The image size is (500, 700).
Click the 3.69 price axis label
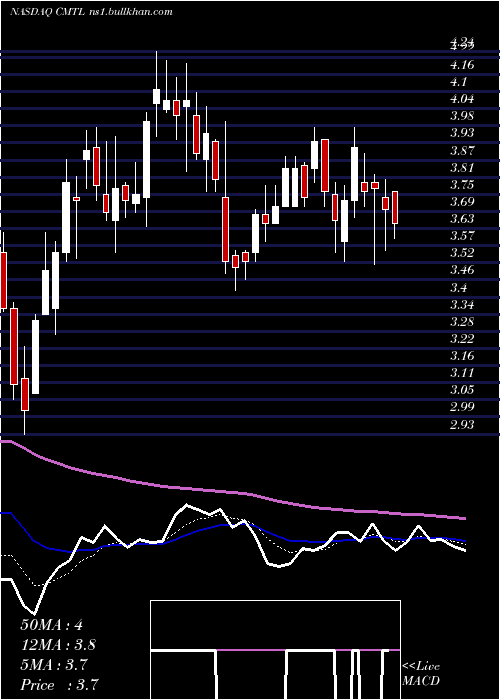[x=462, y=202]
